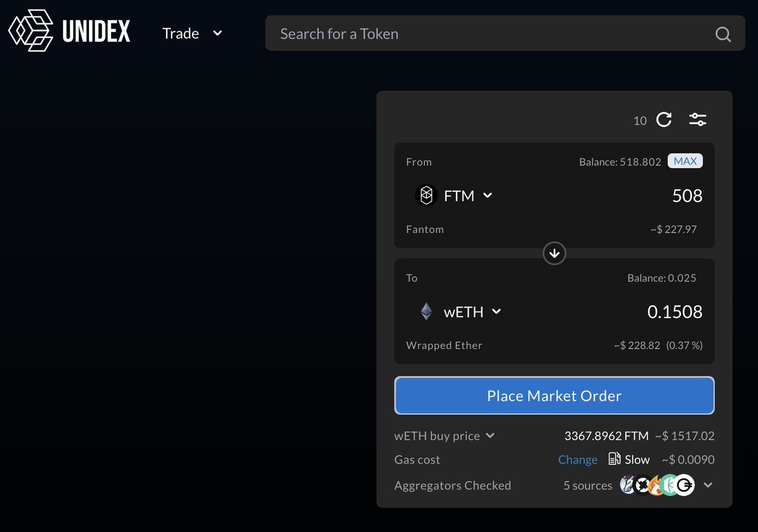This screenshot has height=532, width=758.
Task: Click the Balance: 518.802 text
Action: coord(620,162)
